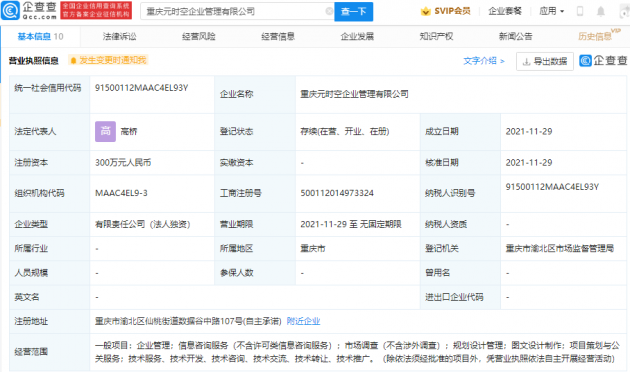Click the 参保人数 label

(236, 273)
